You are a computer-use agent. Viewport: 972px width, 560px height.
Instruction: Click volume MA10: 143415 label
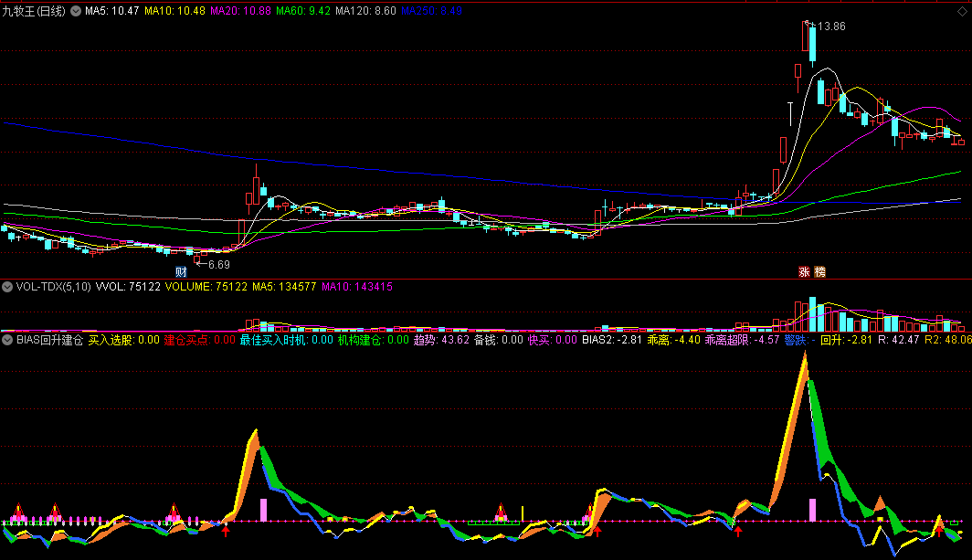(x=357, y=287)
